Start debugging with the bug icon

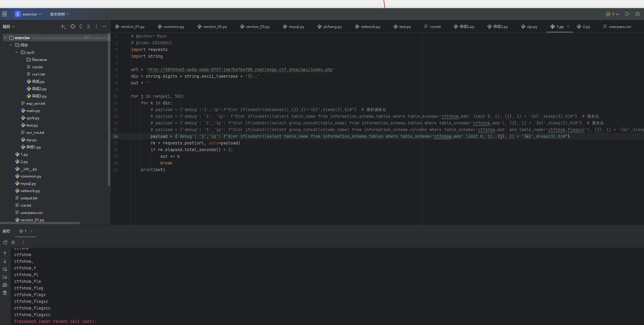click(638, 14)
